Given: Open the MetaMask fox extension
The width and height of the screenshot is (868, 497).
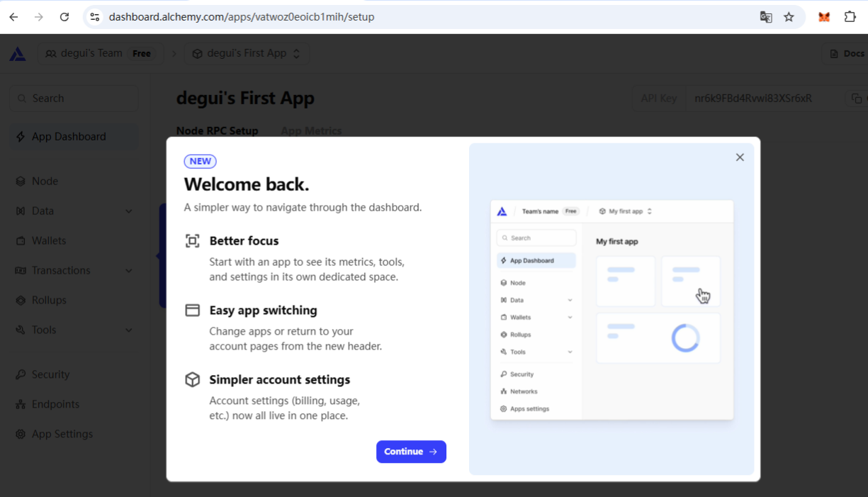Looking at the screenshot, I should pyautogui.click(x=824, y=17).
